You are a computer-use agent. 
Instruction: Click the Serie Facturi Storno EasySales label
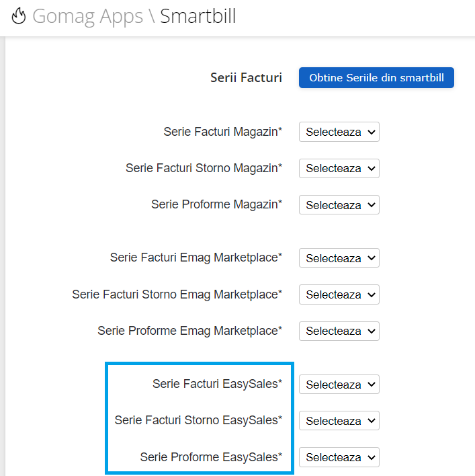198,420
